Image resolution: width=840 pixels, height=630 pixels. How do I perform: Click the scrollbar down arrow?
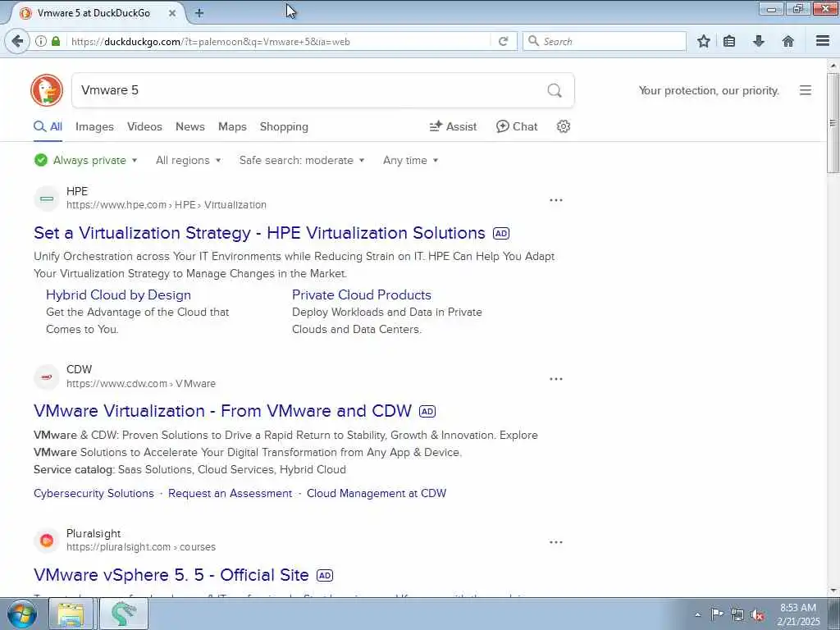point(833,591)
